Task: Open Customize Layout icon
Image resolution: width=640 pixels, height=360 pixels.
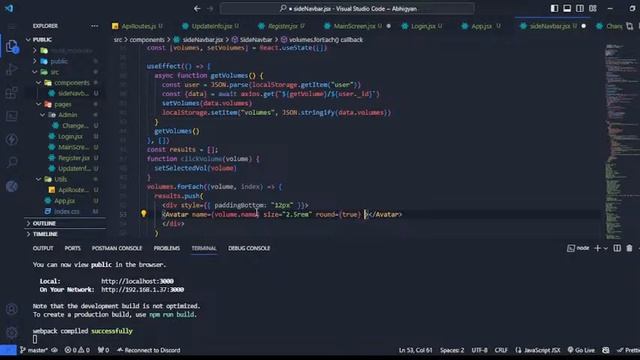Action: [593, 9]
